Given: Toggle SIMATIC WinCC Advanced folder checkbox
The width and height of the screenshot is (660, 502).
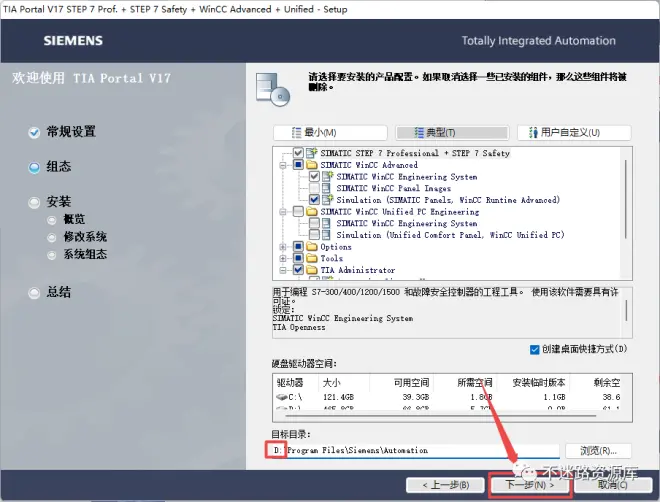Looking at the screenshot, I should pos(298,165).
